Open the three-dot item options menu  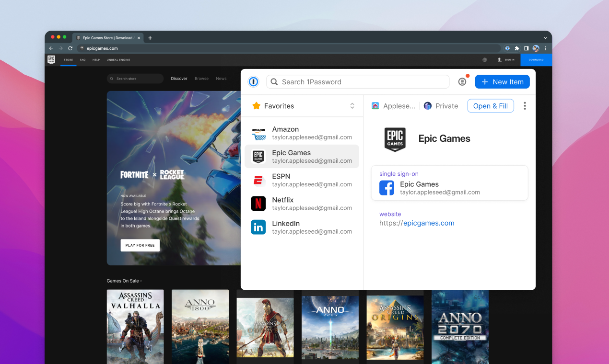[x=525, y=106]
